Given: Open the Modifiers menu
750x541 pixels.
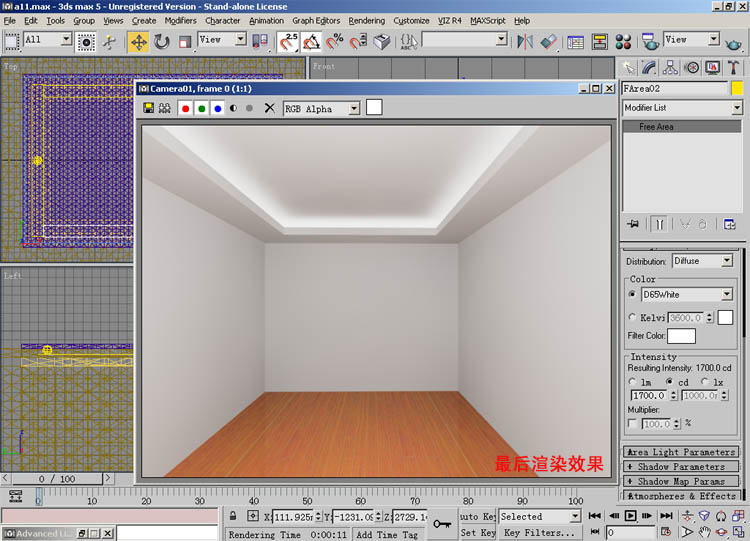Looking at the screenshot, I should [180, 20].
